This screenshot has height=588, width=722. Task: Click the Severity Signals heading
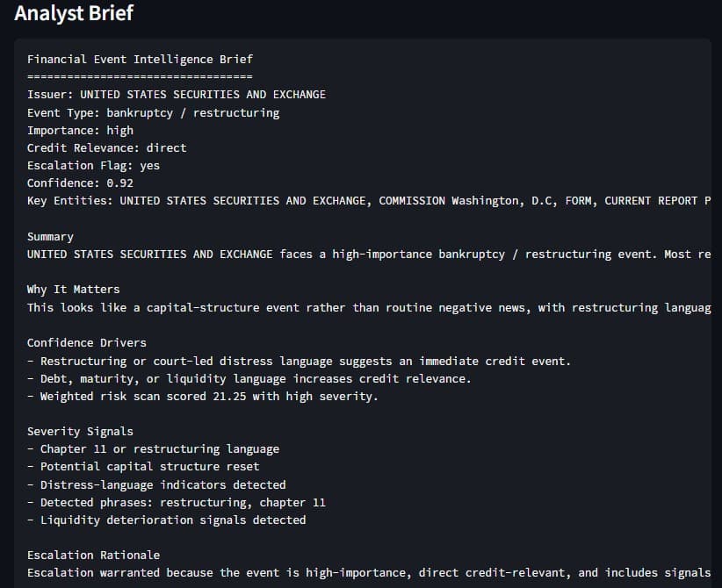pos(80,432)
